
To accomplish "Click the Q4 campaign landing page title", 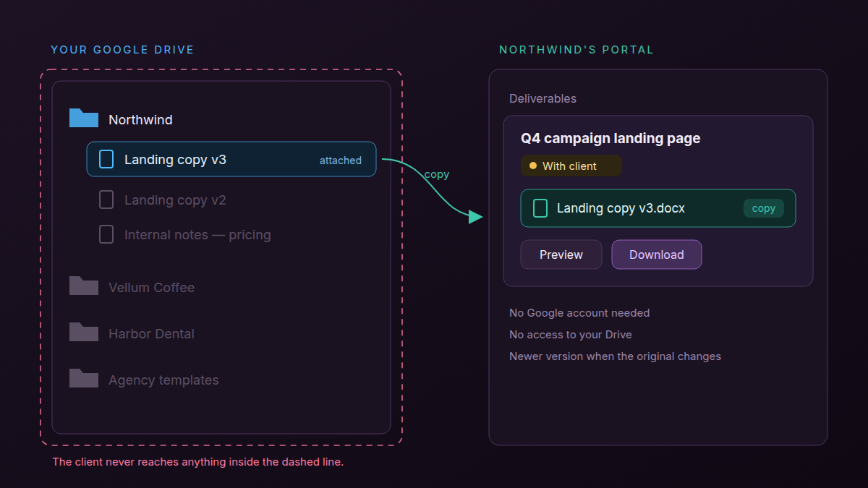I will tap(610, 138).
